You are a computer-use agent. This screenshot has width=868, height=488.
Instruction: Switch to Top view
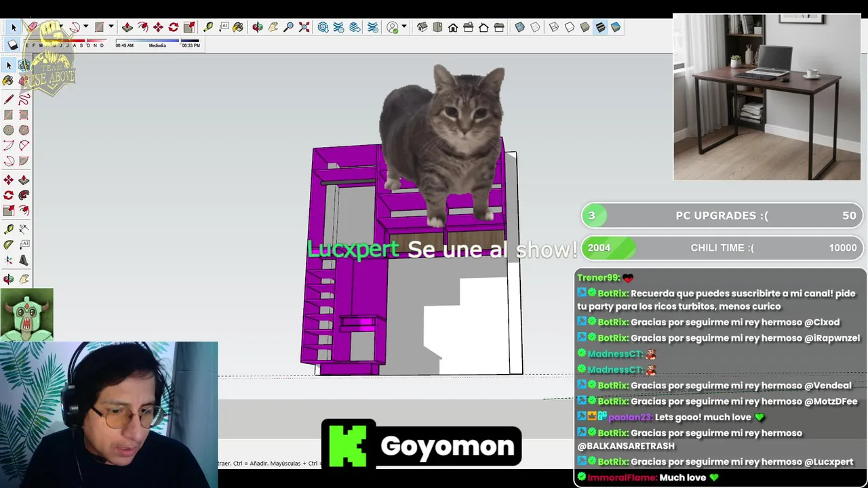coord(437,27)
